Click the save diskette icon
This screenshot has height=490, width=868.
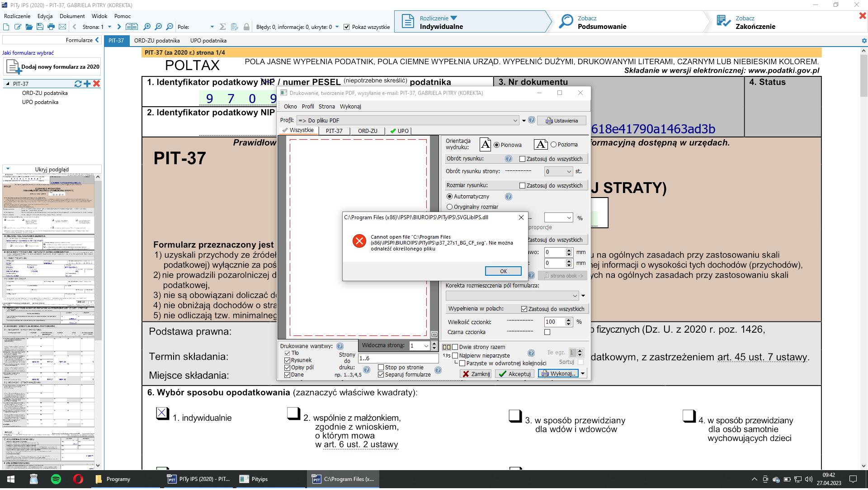(40, 27)
